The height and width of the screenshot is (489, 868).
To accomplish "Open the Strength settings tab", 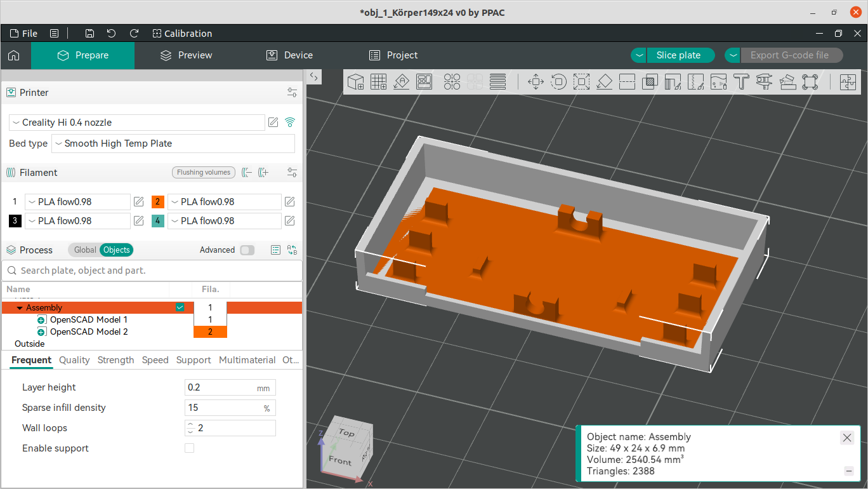I will point(115,360).
